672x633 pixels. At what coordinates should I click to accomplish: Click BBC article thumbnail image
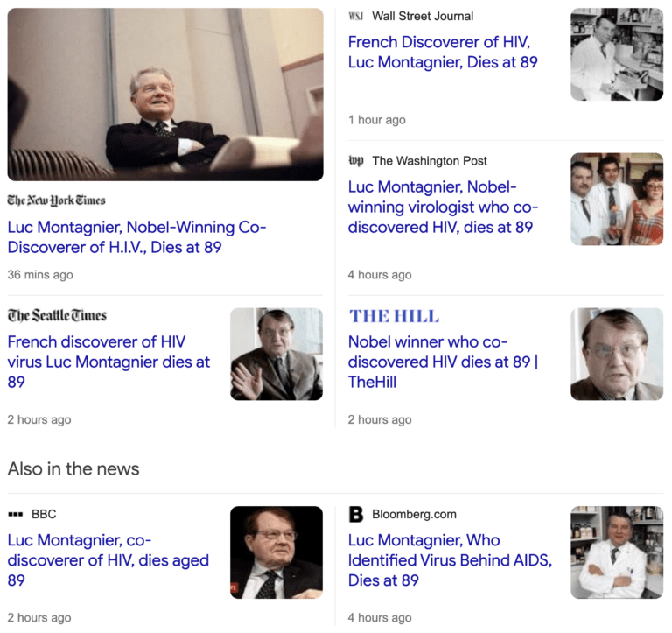click(x=276, y=552)
